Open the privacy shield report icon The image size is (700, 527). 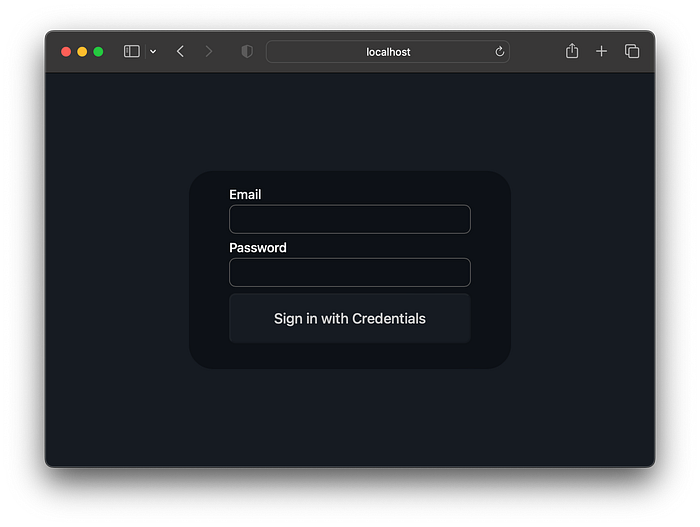click(247, 51)
